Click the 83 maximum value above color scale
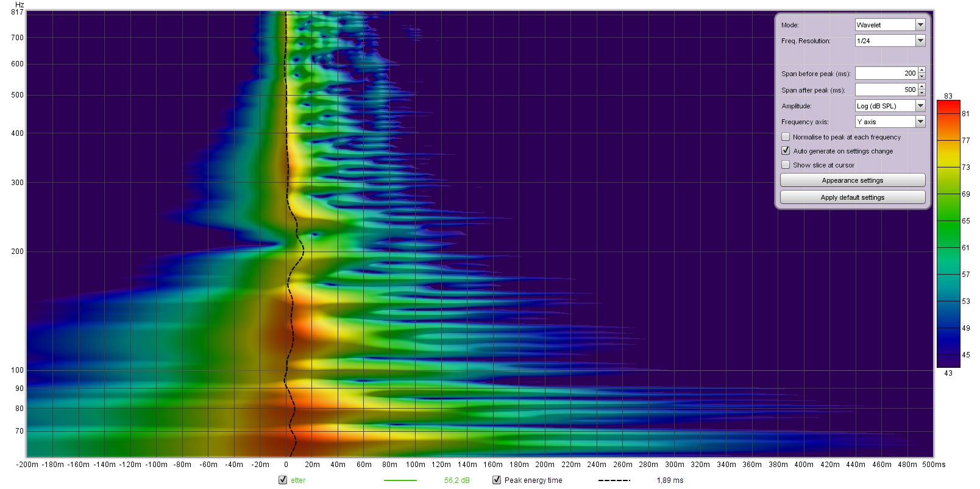 point(948,96)
